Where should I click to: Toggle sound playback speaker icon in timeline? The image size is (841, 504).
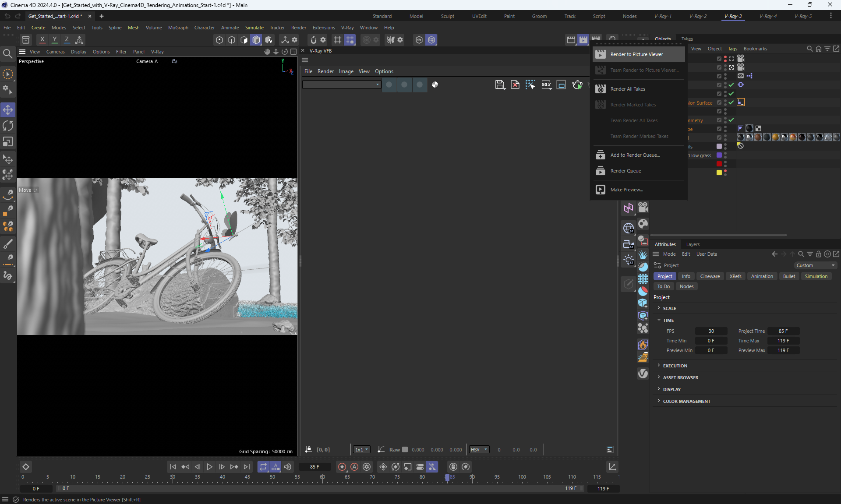point(288,467)
